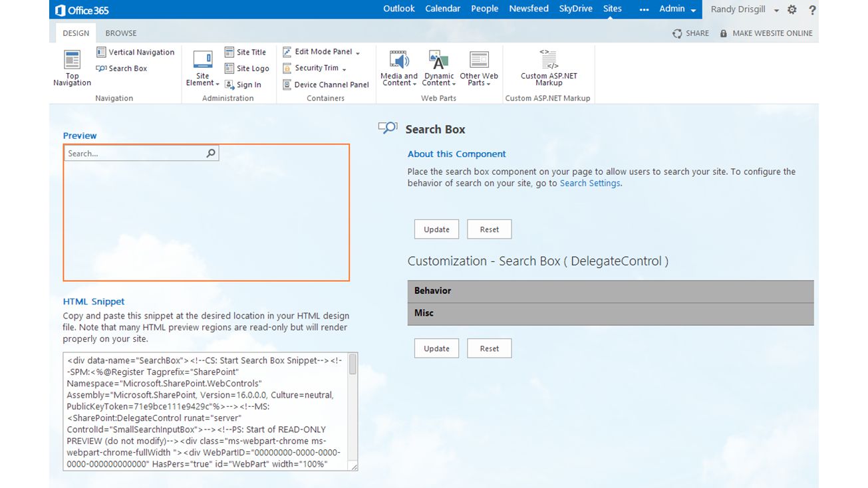Open SkyDrive from the top bar

[x=576, y=9]
